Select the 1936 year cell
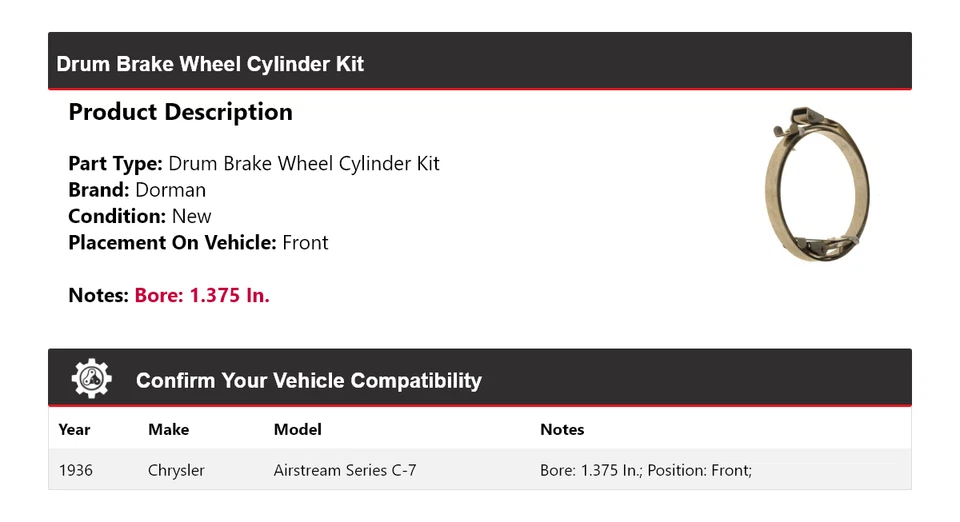The image size is (960, 522). [76, 470]
